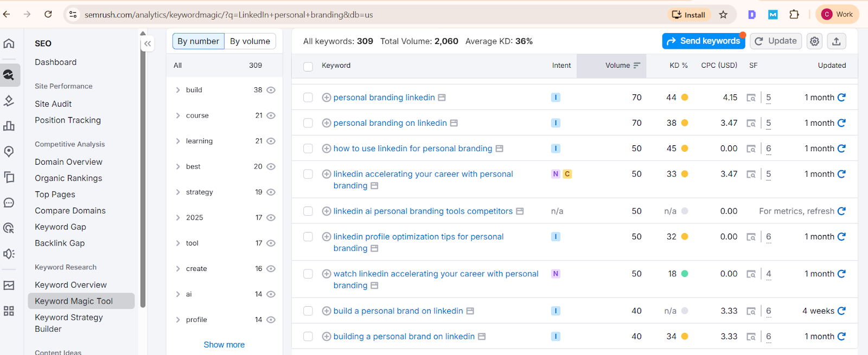Open the browser extensions puzzle icon
Viewport: 868px width, 355px height.
tap(794, 15)
